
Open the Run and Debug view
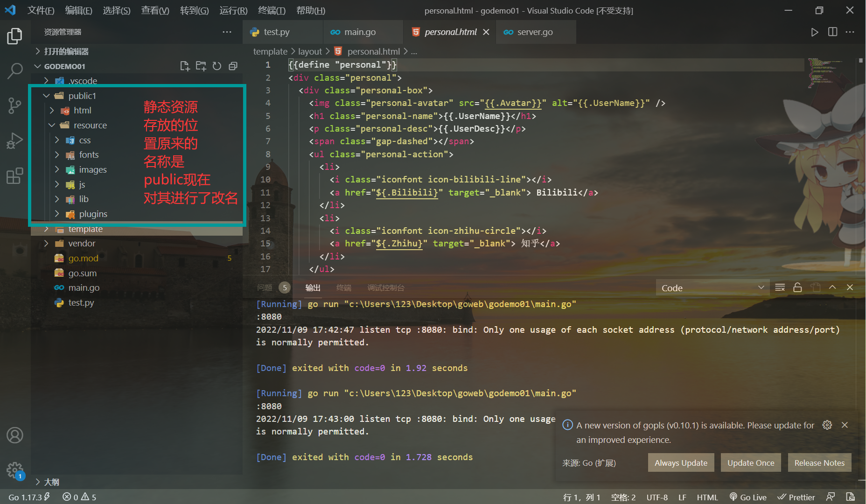click(x=15, y=140)
